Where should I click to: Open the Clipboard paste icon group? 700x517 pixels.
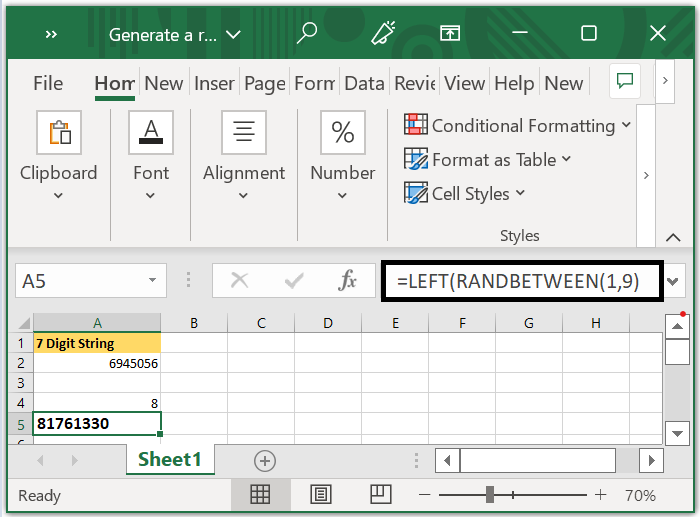tap(59, 132)
